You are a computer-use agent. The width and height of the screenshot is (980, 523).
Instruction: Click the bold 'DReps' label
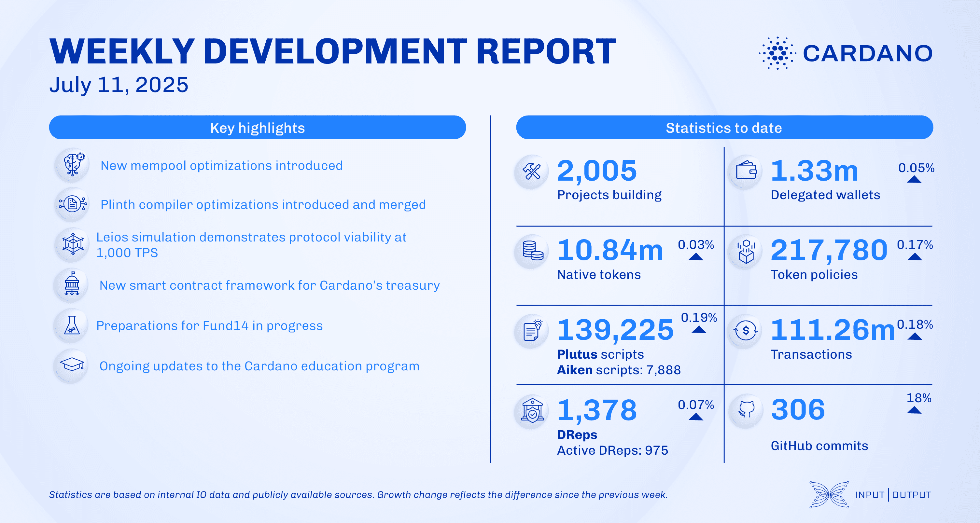coord(577,434)
